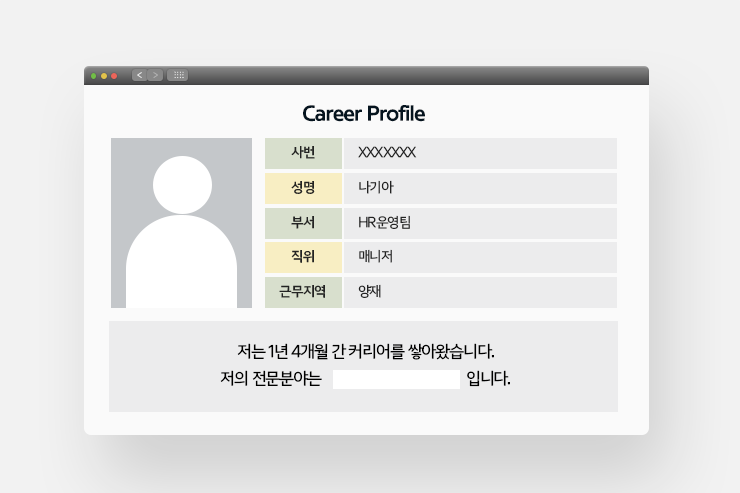The height and width of the screenshot is (493, 740).
Task: Click the department value HR운영팀
Action: point(385,222)
